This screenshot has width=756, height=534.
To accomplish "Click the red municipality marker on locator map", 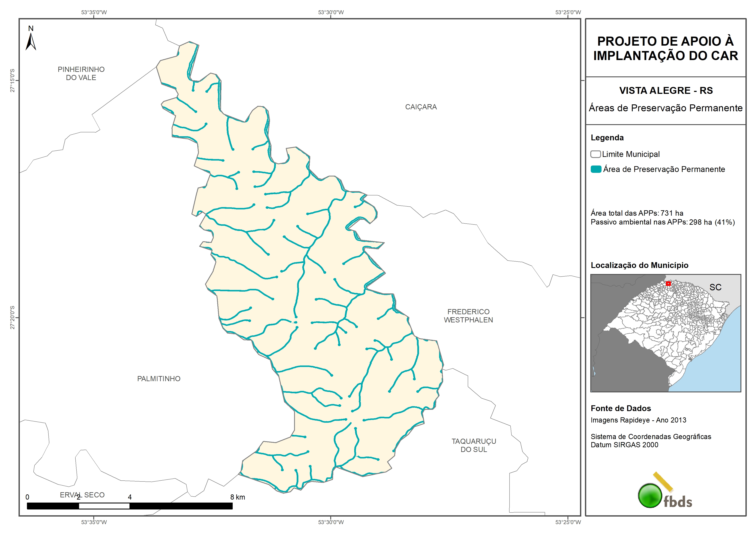I will (668, 283).
